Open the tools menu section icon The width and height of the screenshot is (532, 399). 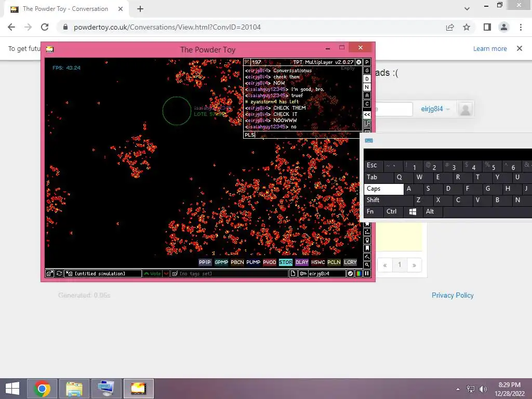click(x=367, y=257)
